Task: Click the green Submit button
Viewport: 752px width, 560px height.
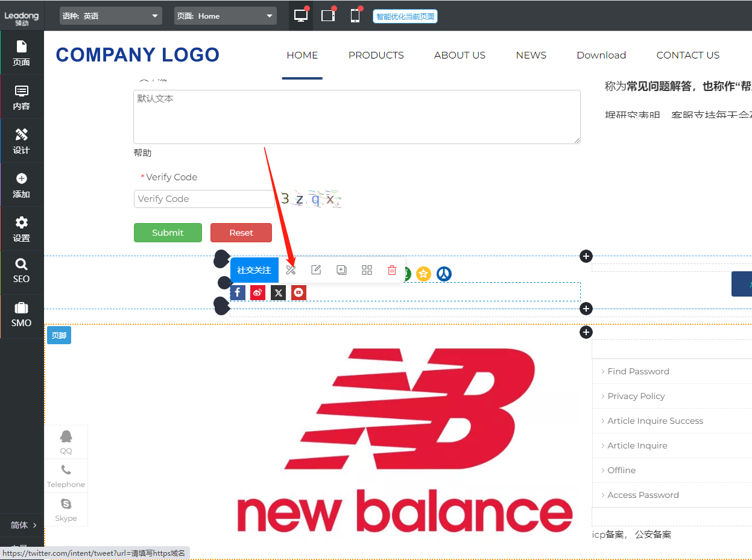Action: [168, 233]
